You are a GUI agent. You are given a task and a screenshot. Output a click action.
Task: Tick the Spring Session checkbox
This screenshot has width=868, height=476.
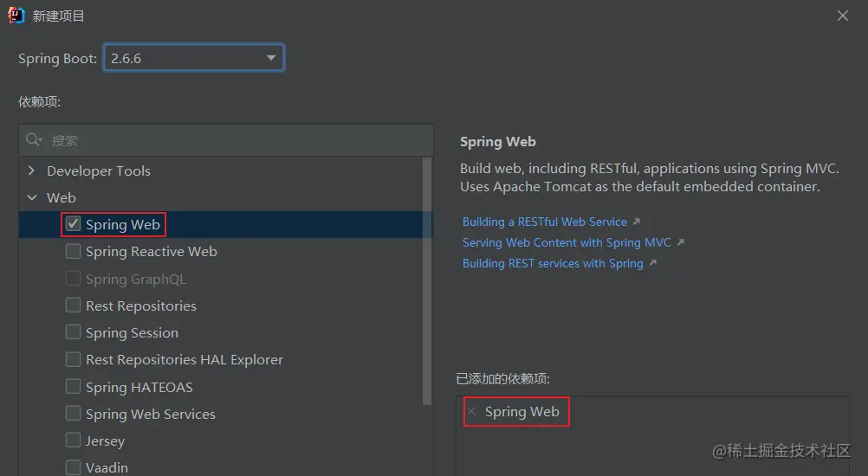(74, 333)
